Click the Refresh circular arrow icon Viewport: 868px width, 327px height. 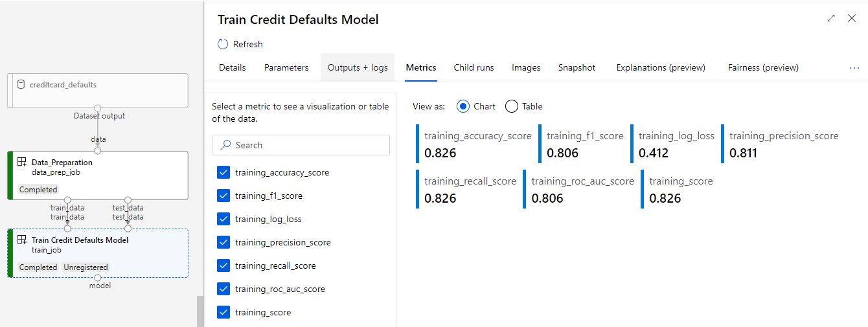[x=223, y=44]
